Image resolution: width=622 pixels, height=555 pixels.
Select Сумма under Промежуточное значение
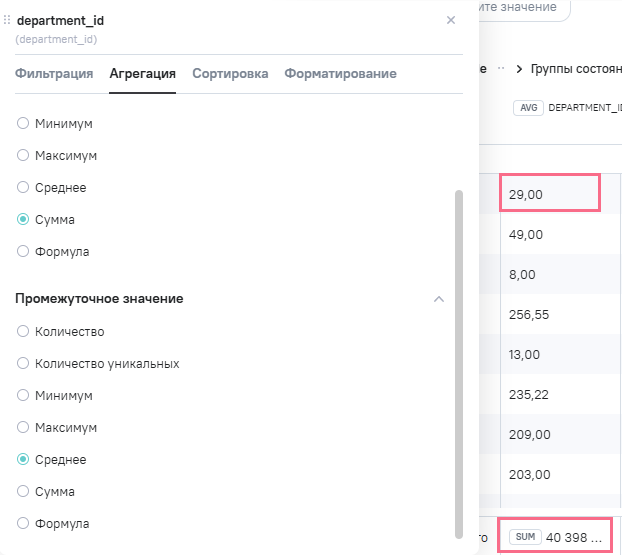coord(23,492)
